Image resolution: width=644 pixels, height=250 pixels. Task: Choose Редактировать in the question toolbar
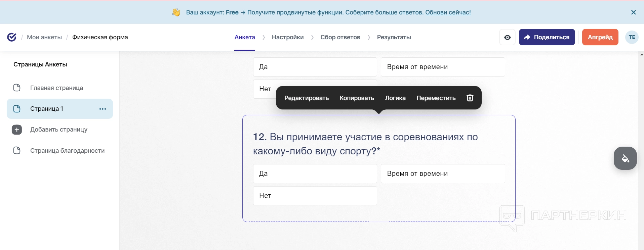click(306, 98)
